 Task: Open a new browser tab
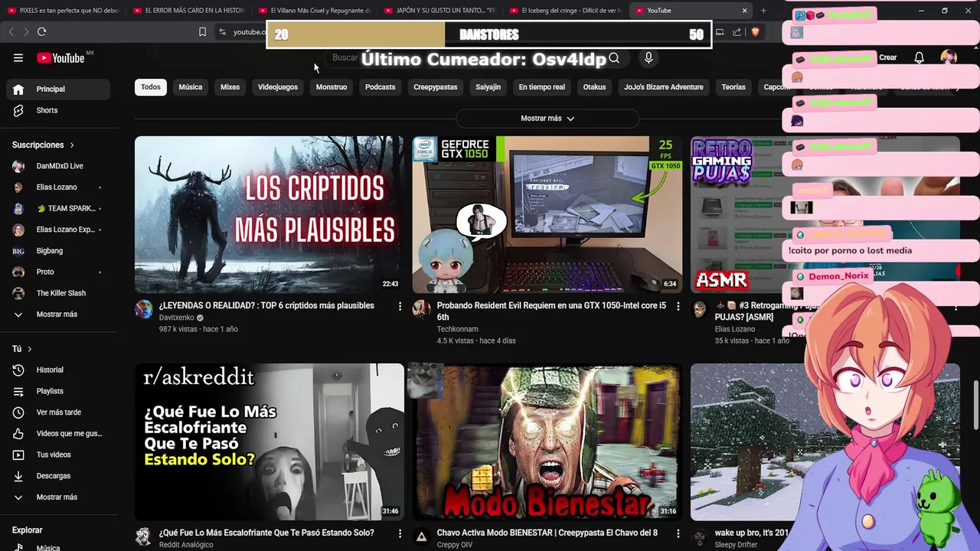(x=763, y=11)
